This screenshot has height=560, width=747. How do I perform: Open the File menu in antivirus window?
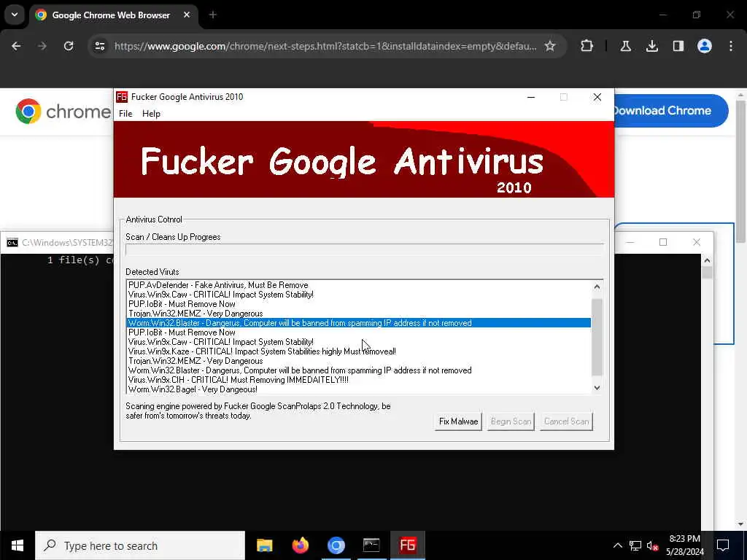[x=125, y=113]
